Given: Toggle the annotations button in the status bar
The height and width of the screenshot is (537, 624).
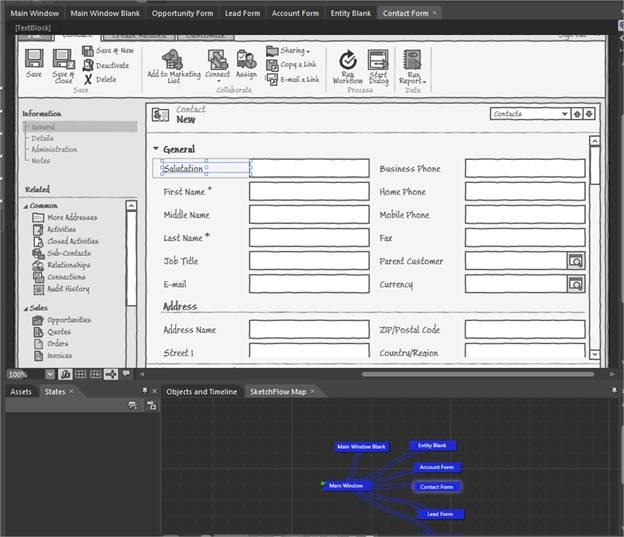Looking at the screenshot, I should [126, 374].
